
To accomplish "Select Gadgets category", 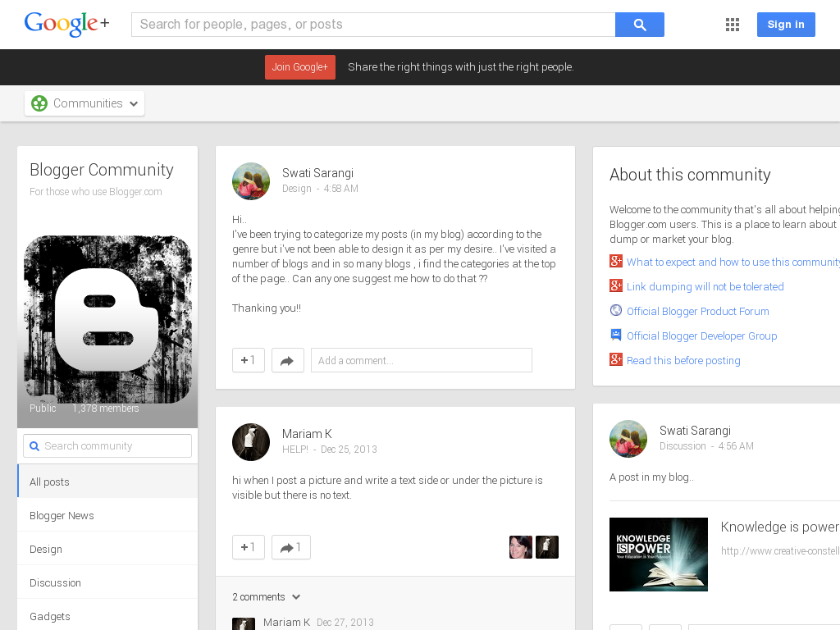I will pyautogui.click(x=107, y=615).
